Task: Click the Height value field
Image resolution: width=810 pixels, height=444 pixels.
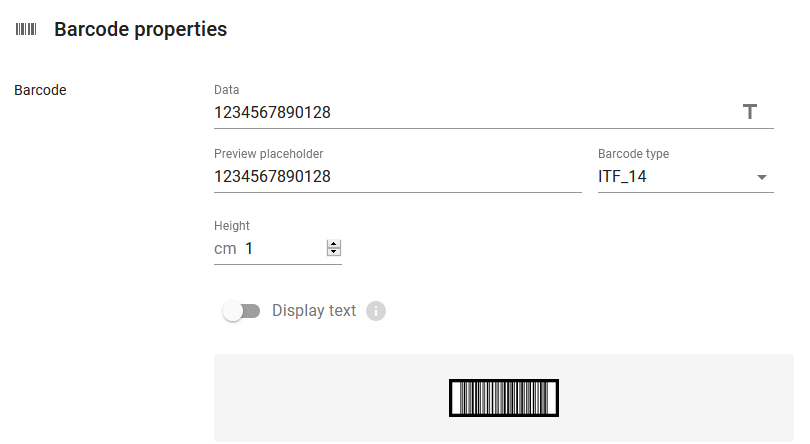Action: pyautogui.click(x=284, y=249)
